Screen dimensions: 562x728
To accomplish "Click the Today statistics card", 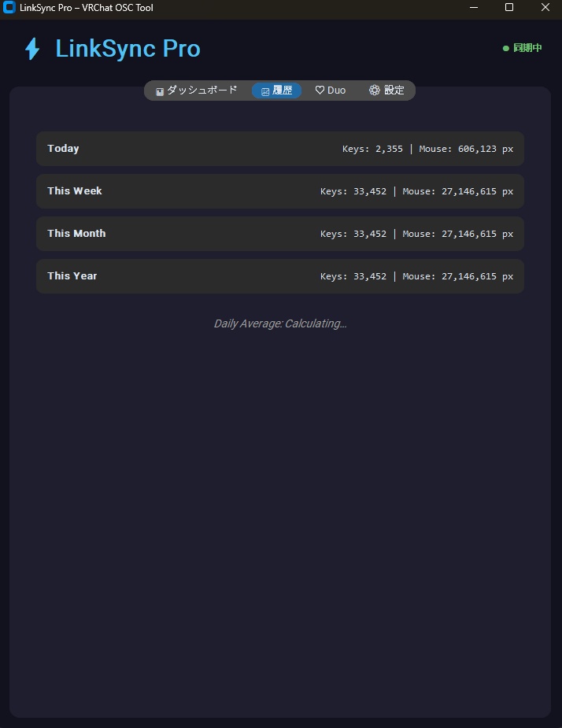I will (x=279, y=149).
